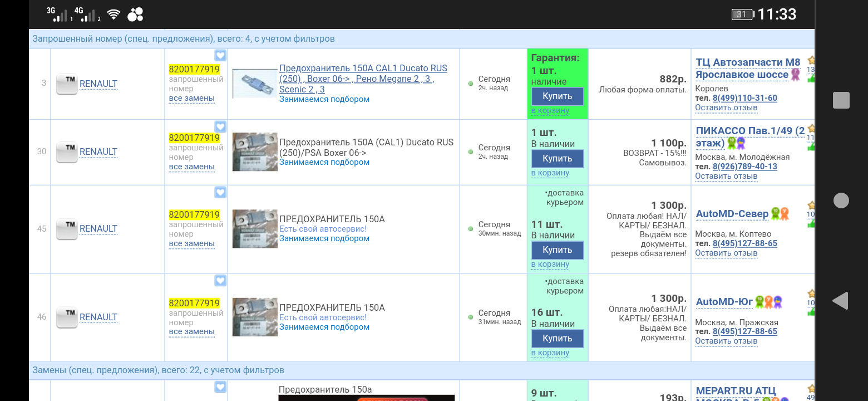
Task: Click в корзину in 1 100р row
Action: pos(550,173)
